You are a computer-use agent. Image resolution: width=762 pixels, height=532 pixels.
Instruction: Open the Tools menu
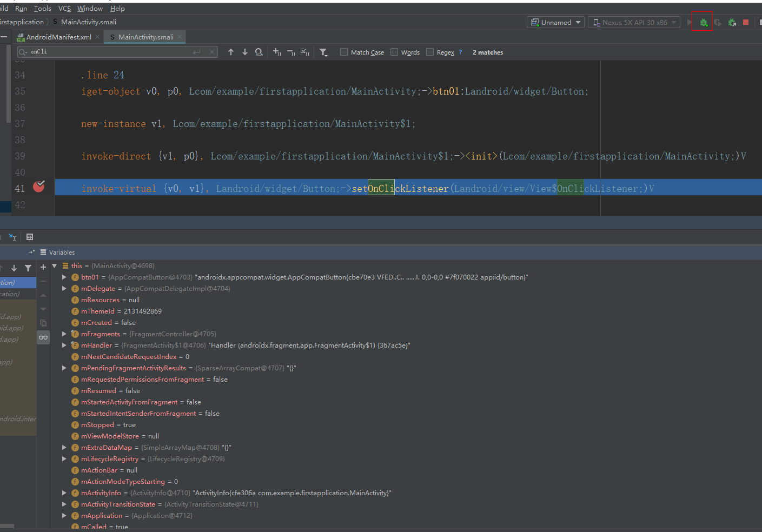[x=42, y=8]
